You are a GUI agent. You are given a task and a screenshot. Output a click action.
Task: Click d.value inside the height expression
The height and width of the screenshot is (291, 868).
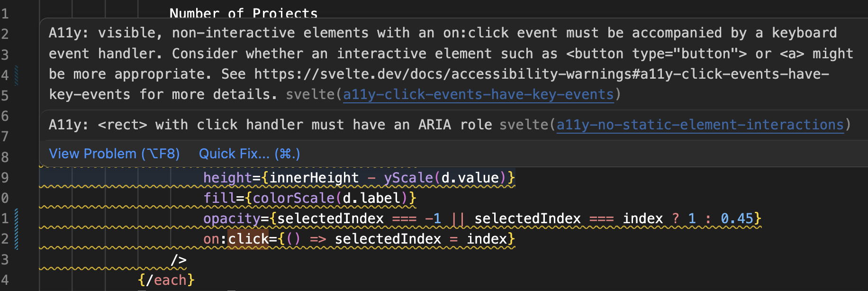pyautogui.click(x=470, y=178)
